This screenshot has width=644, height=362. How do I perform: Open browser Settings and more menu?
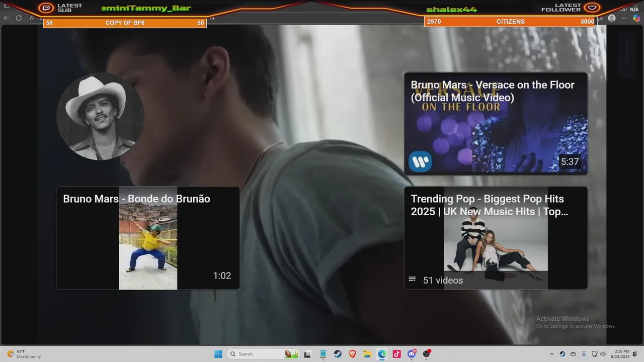(624, 18)
